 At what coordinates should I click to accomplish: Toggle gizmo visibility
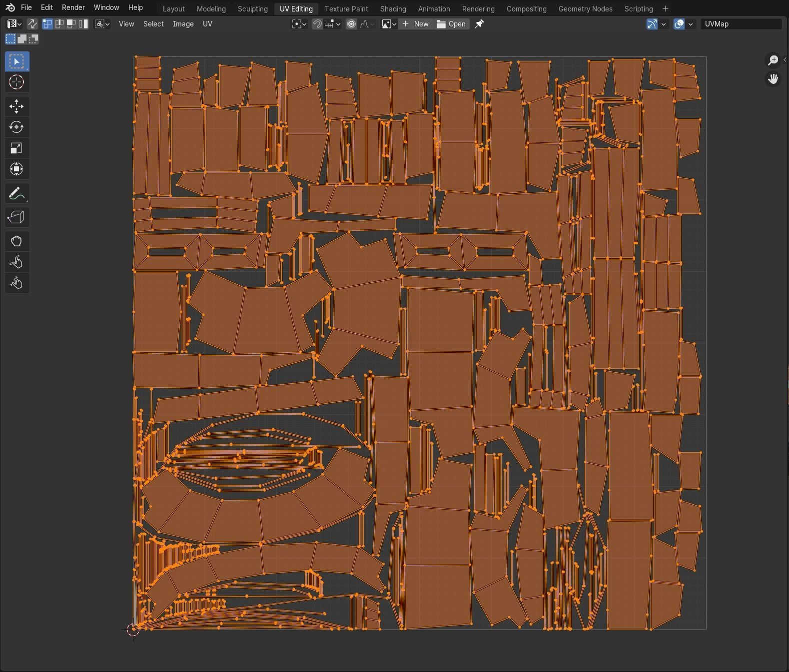(652, 24)
